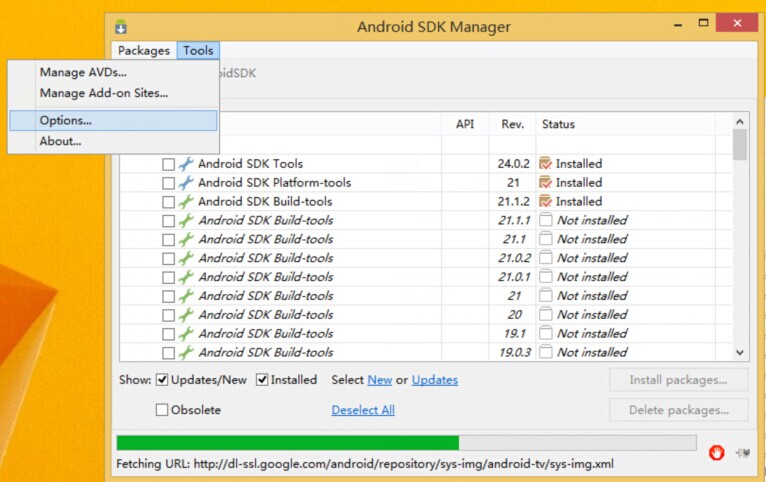Minimize the Android SDK Manager window
The height and width of the screenshot is (482, 766).
coord(678,25)
